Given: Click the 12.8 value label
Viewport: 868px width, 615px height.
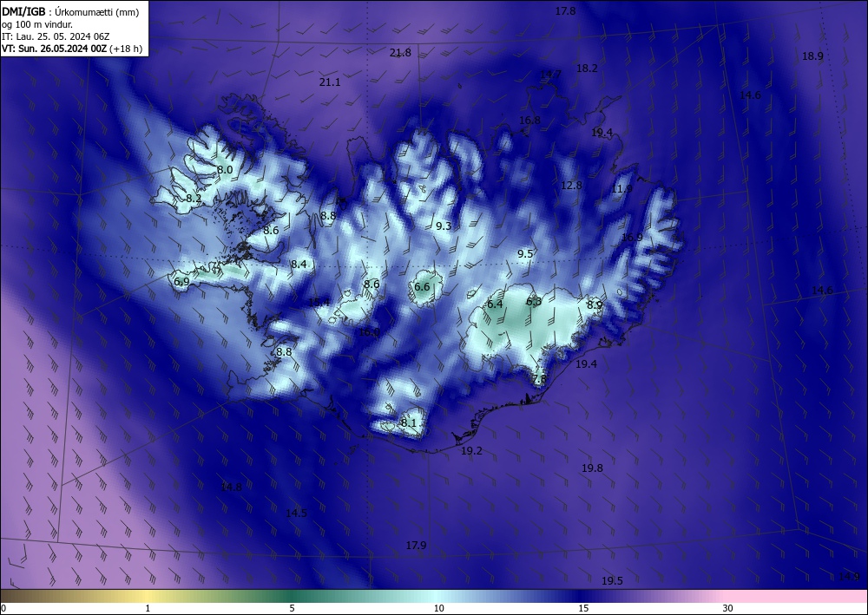Looking at the screenshot, I should (571, 186).
